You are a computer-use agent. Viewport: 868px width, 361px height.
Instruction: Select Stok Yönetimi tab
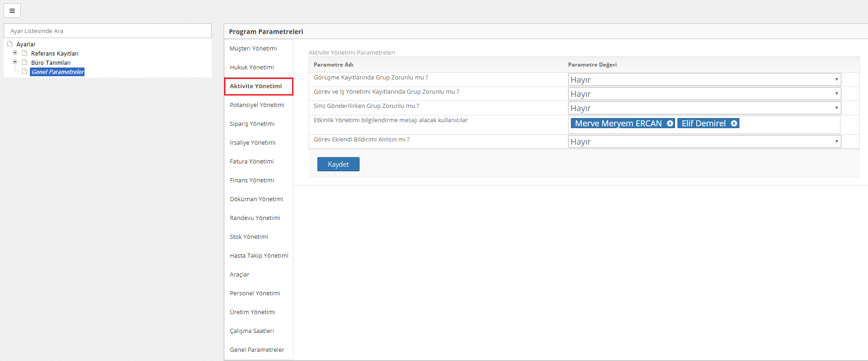point(249,237)
